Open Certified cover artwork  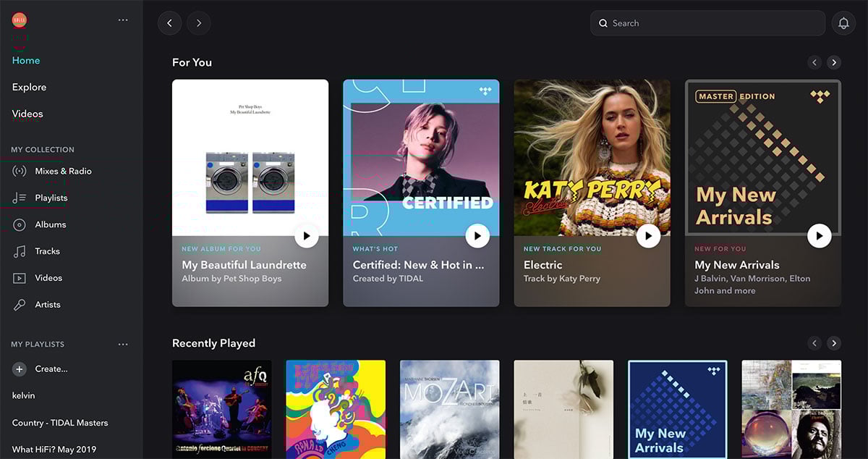tap(421, 157)
